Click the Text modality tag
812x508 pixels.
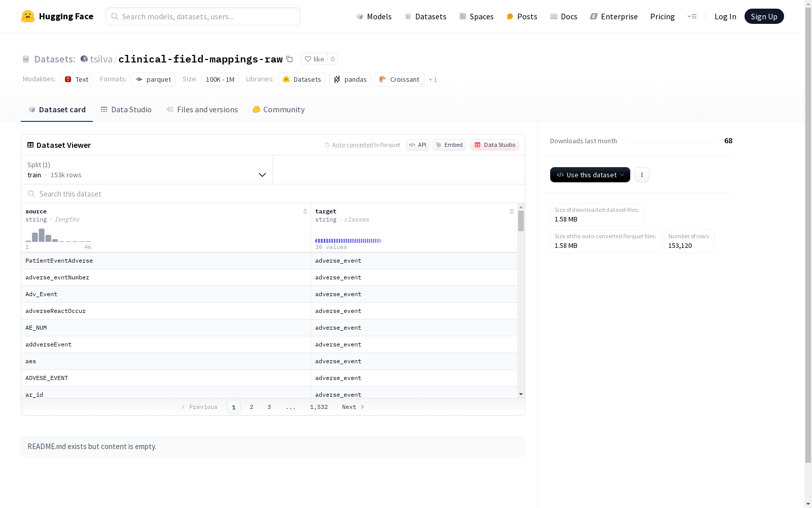[x=76, y=79]
